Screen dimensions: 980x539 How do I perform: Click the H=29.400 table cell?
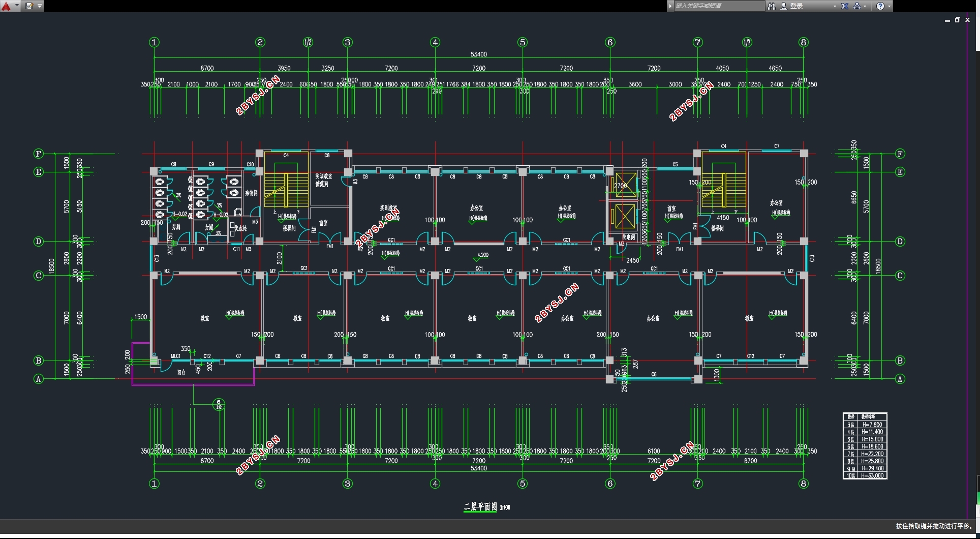click(872, 468)
